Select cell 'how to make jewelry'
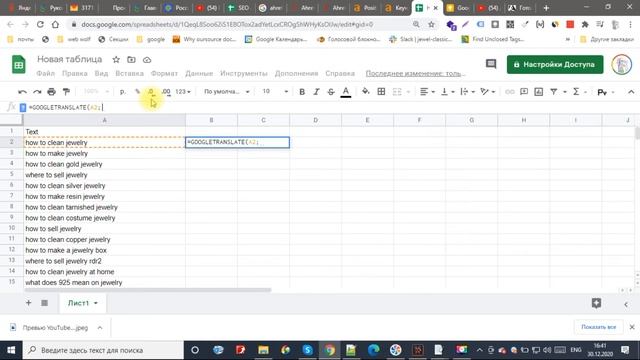Screen dimensions: 640x360 pyautogui.click(x=104, y=153)
